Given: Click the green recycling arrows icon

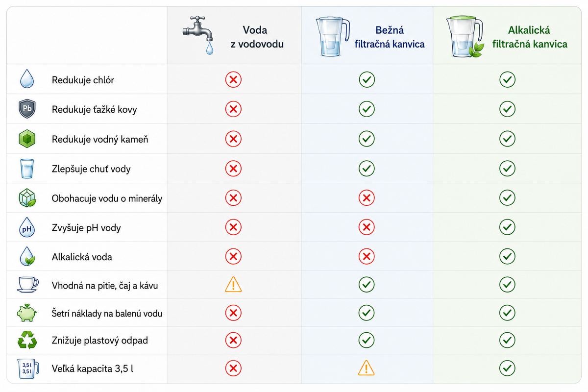Looking at the screenshot, I should click(27, 340).
